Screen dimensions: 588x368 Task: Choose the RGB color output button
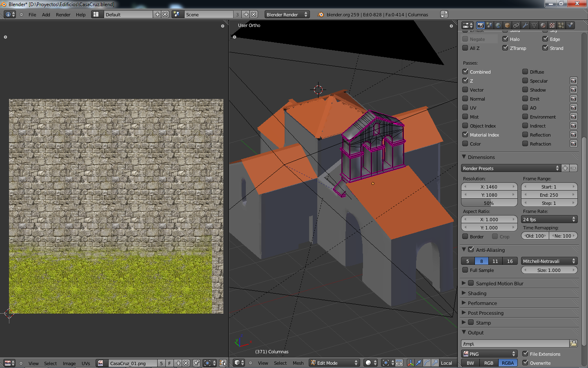pos(488,363)
